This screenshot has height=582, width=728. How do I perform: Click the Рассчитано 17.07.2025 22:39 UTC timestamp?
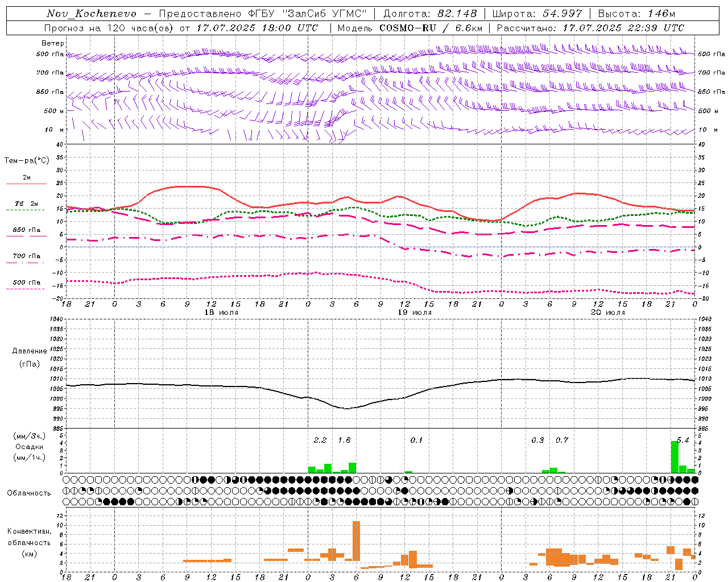click(590, 28)
